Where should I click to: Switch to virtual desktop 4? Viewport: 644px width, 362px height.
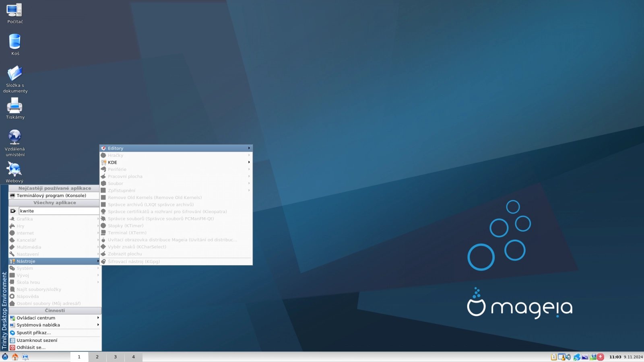[x=134, y=357]
